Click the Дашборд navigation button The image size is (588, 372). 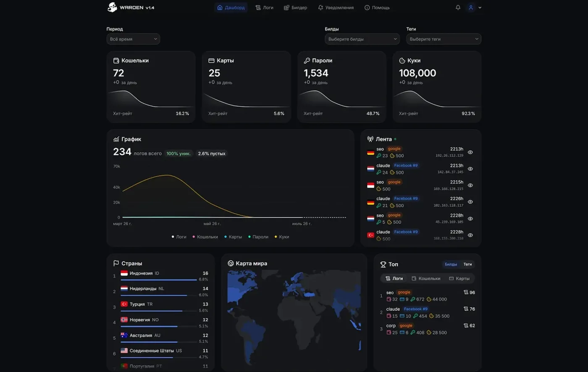click(231, 8)
